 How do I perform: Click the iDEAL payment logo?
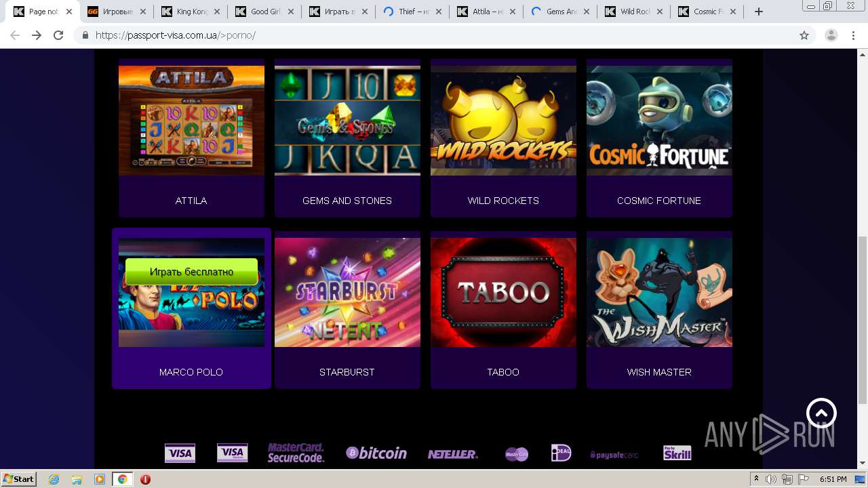pos(561,453)
